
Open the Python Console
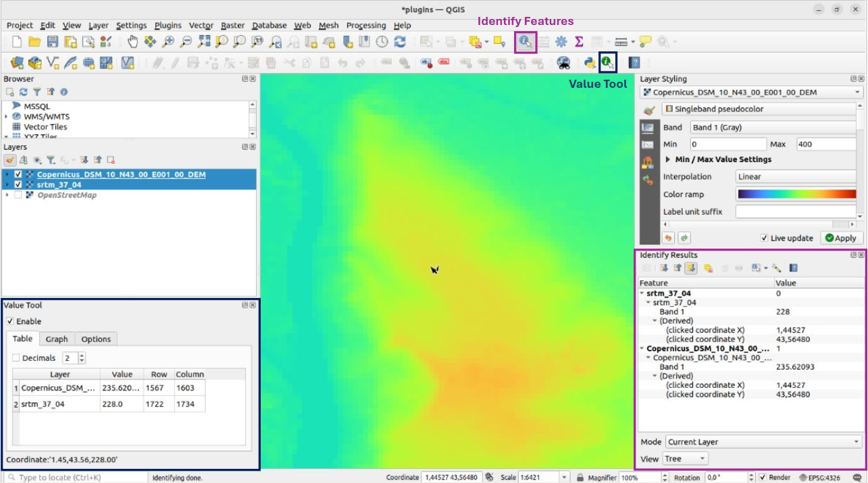(590, 63)
